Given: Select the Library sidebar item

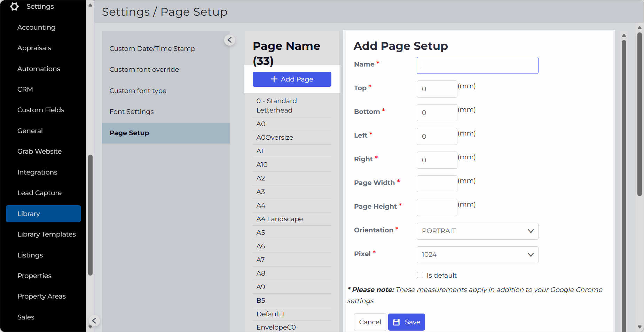Looking at the screenshot, I should click(43, 214).
